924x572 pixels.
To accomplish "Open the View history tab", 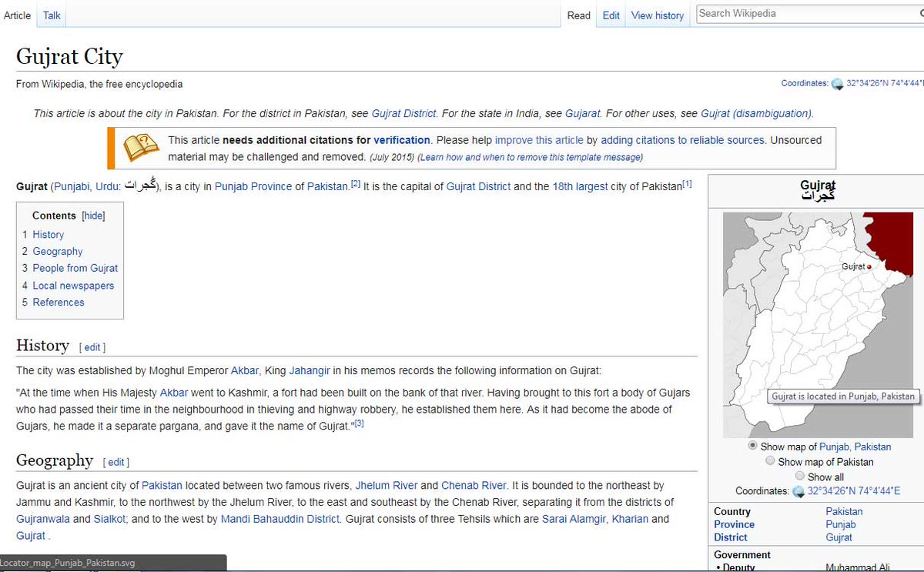I will pos(658,15).
